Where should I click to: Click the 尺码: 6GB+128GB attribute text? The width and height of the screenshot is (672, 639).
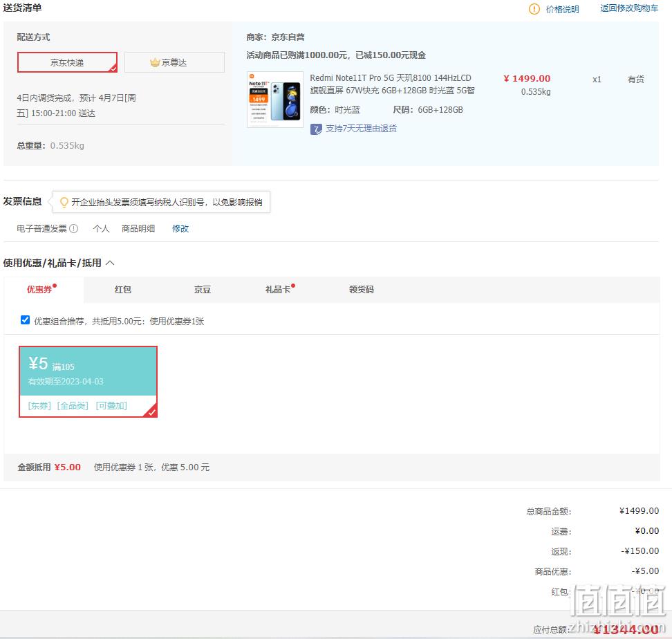tap(428, 110)
